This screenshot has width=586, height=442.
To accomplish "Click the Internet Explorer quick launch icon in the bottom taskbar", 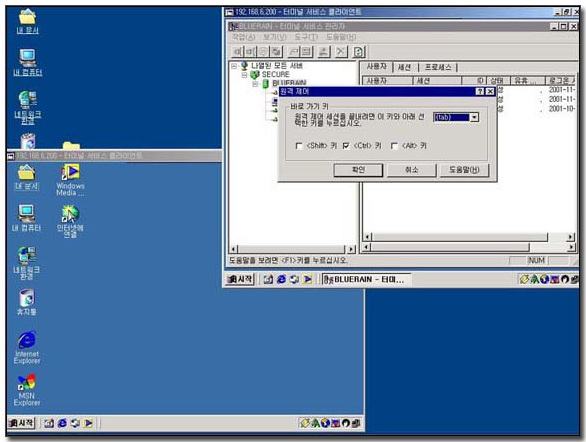I will [x=62, y=423].
